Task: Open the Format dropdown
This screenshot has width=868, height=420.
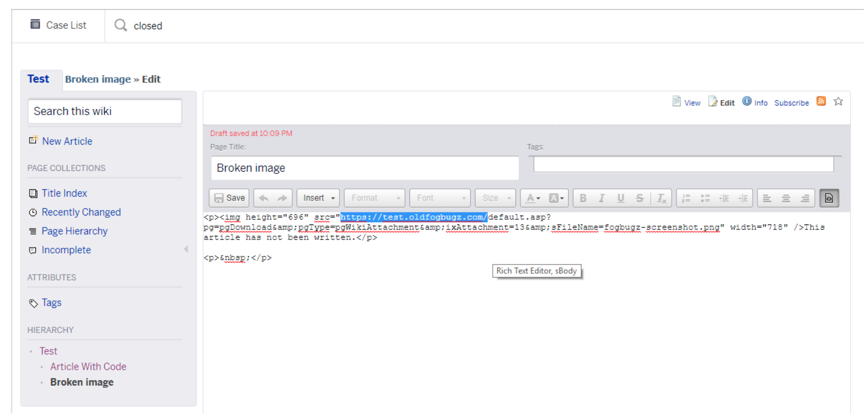Action: tap(374, 198)
